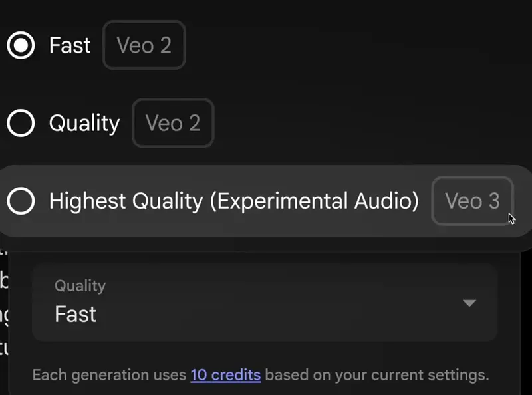Open the Quality combo box
This screenshot has width=532, height=395.
(265, 302)
